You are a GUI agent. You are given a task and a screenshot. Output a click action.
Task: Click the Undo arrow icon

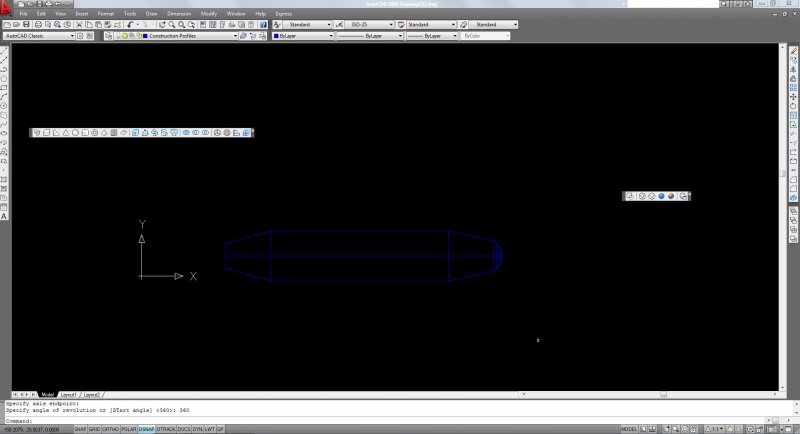pos(130,24)
